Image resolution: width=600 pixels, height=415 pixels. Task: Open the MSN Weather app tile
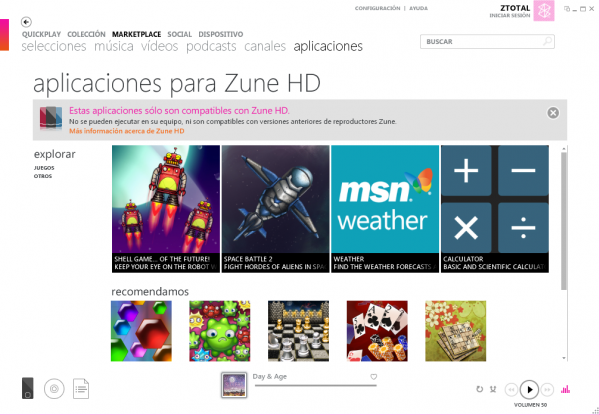[x=385, y=209]
